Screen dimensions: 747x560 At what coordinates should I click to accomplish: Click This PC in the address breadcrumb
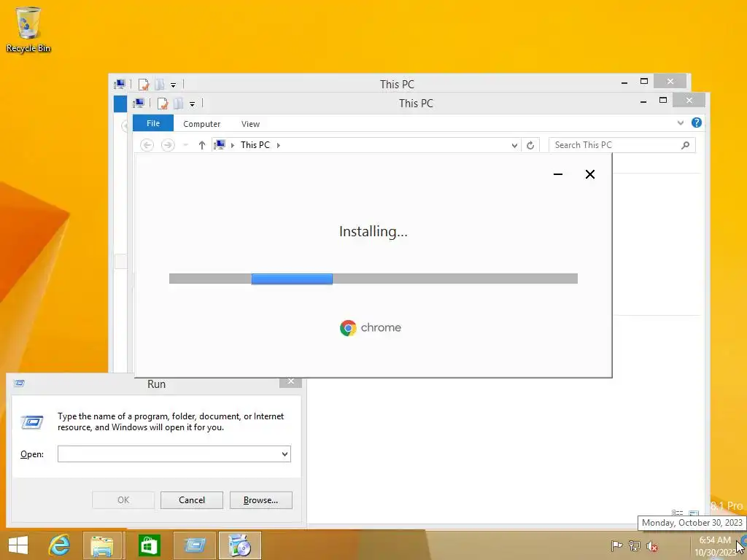[x=255, y=145]
